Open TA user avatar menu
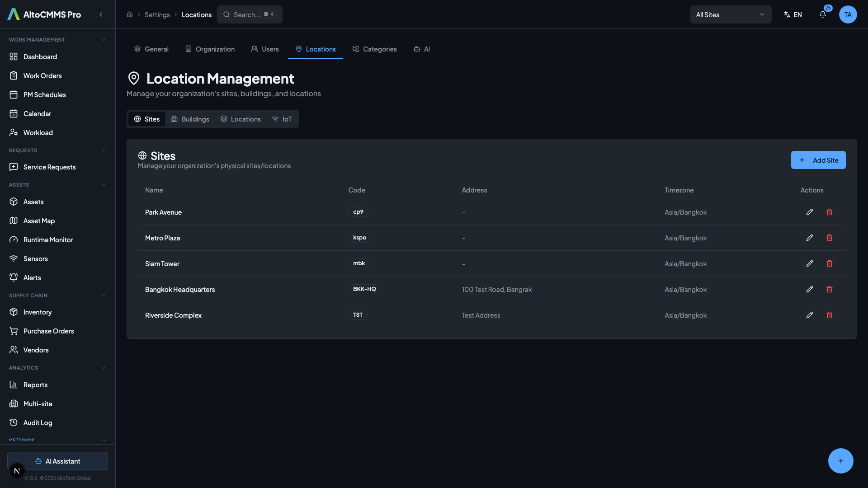Image resolution: width=868 pixels, height=488 pixels. [x=848, y=14]
